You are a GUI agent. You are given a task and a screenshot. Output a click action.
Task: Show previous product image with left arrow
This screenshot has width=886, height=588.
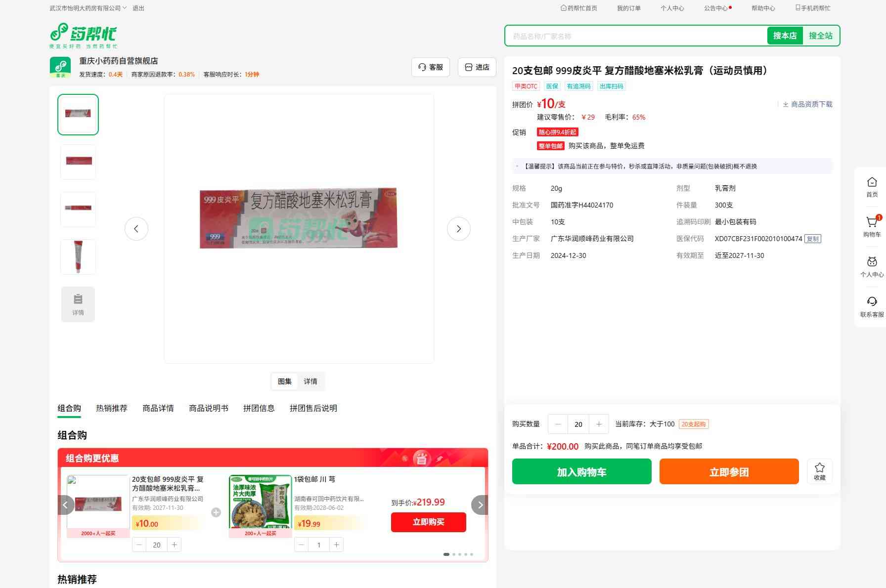click(136, 229)
